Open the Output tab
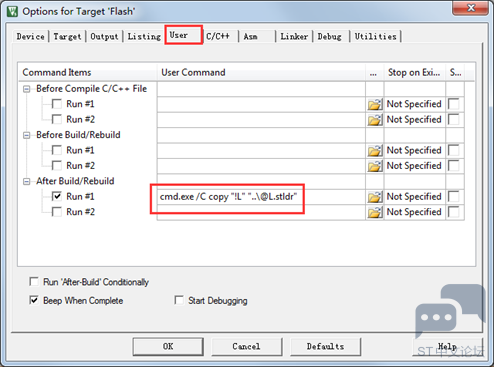Screen dimensions: 494x367 click(104, 36)
